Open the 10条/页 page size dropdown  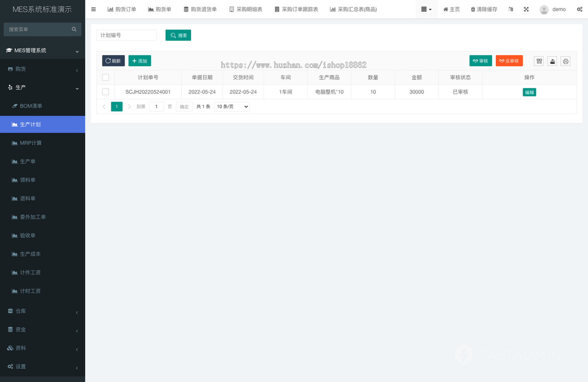tap(231, 106)
